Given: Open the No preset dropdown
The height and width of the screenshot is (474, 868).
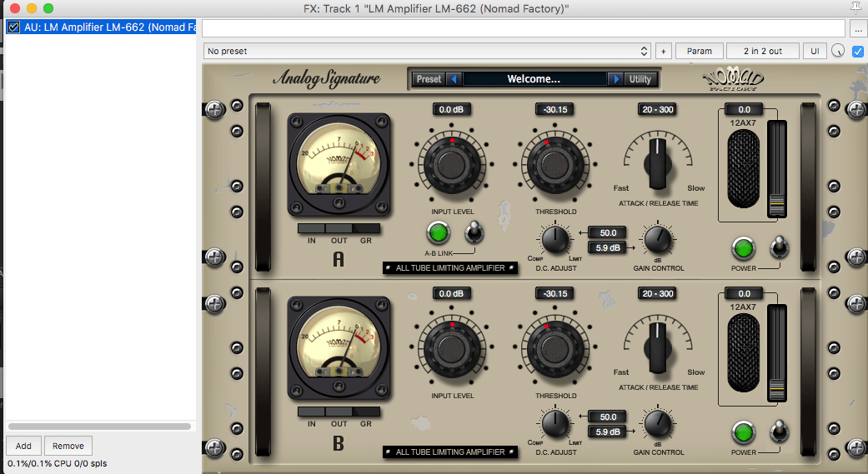Looking at the screenshot, I should click(426, 51).
